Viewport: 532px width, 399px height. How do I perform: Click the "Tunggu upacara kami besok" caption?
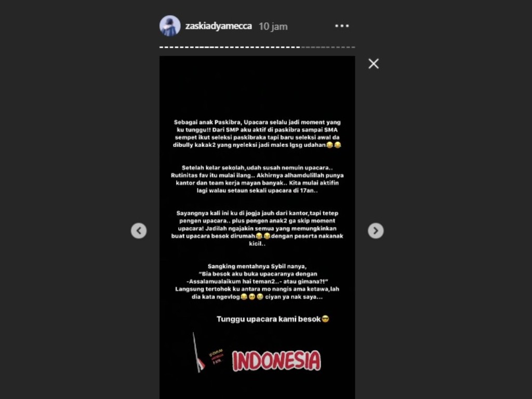tap(273, 319)
